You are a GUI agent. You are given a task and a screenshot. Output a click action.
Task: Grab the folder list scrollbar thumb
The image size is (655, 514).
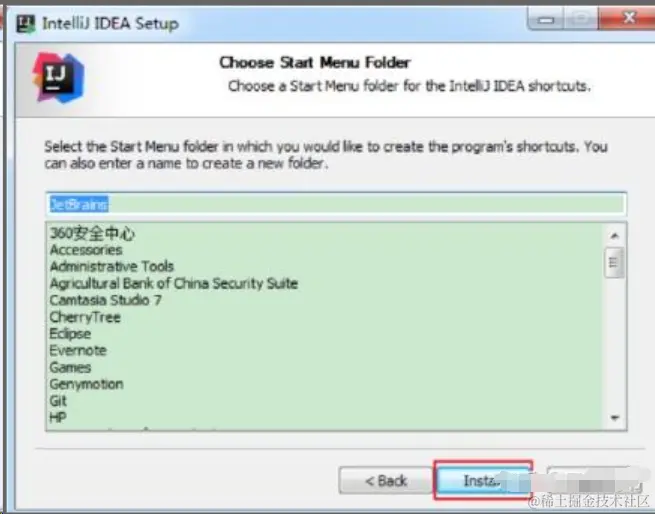pos(614,263)
